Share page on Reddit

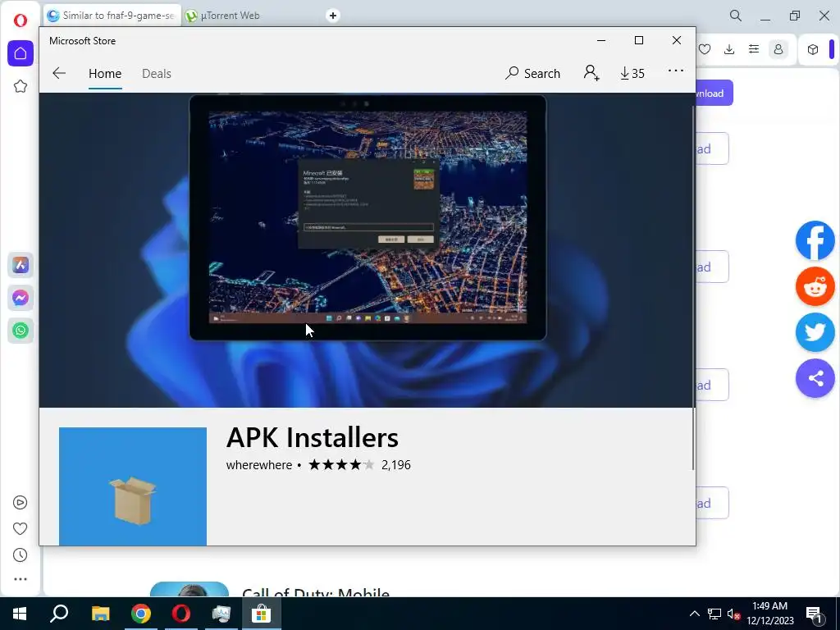pyautogui.click(x=815, y=286)
